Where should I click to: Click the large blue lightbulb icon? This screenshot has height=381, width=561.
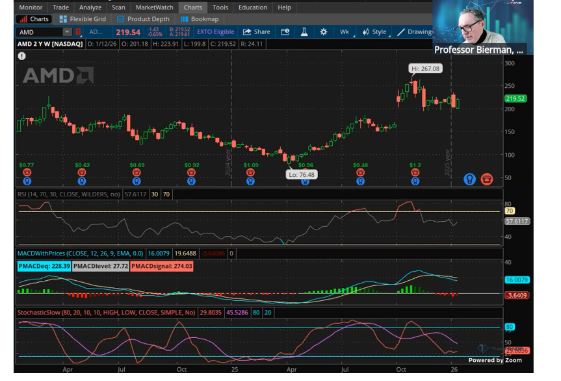pyautogui.click(x=470, y=179)
